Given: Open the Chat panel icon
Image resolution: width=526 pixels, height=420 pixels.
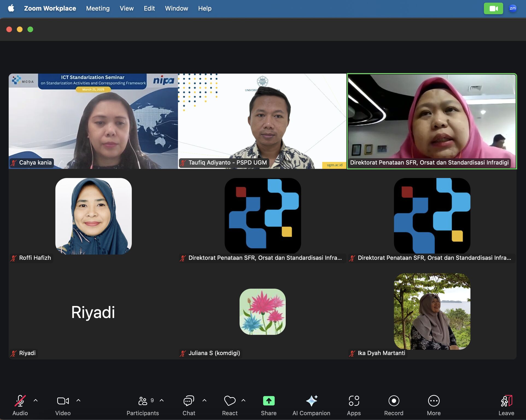Looking at the screenshot, I should pyautogui.click(x=189, y=401).
